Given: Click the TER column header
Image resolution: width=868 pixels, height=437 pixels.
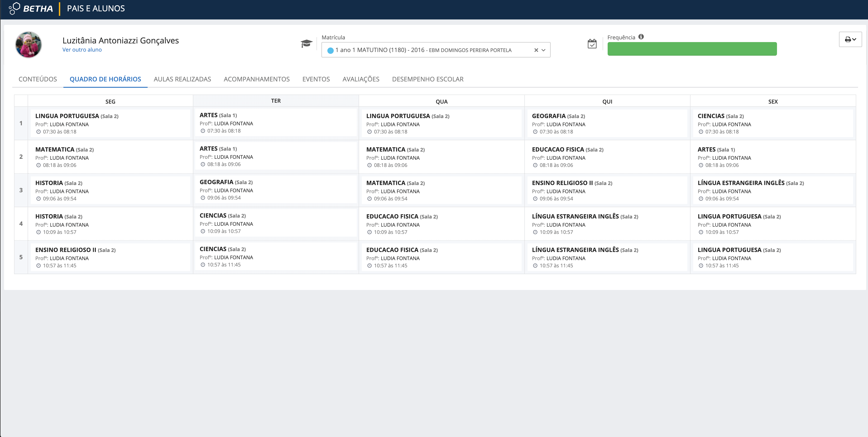Looking at the screenshot, I should click(276, 101).
